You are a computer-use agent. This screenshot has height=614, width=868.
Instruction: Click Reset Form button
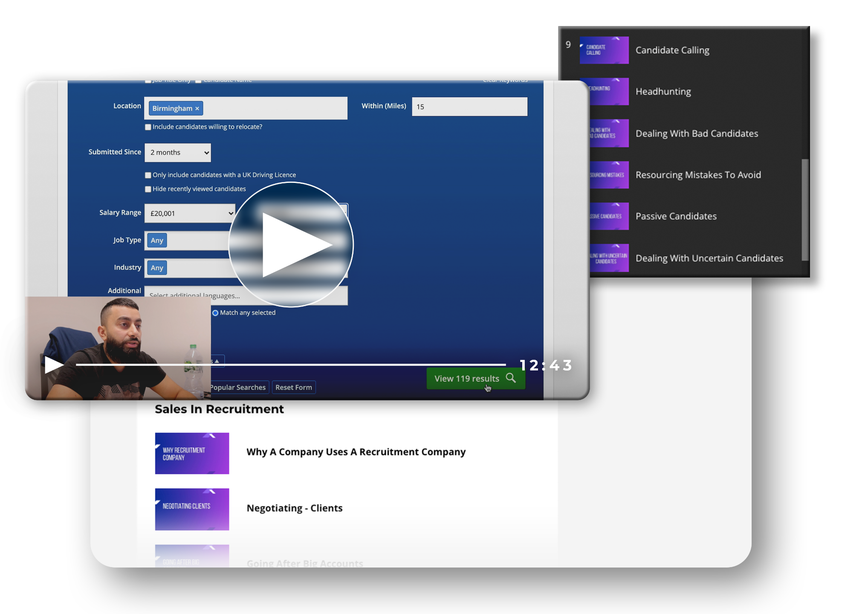(x=293, y=387)
